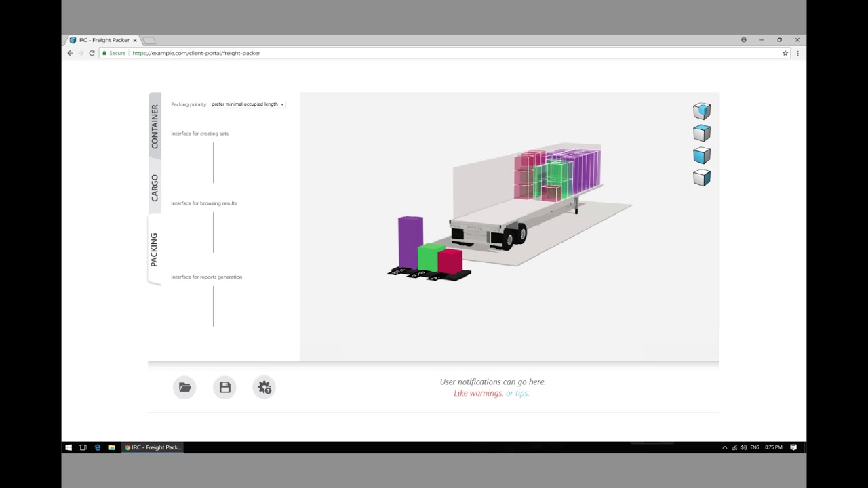Launch Edge browser from taskbar
Screen dimensions: 868x488
pyautogui.click(x=98, y=447)
